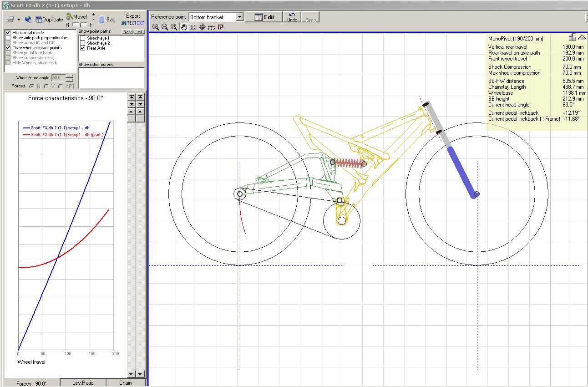Click the Current head angle 63.5° value
The image size is (588, 387).
568,105
